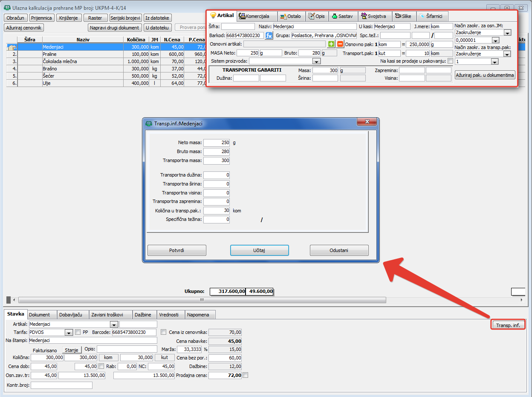Toggle the Cena iz cenovnika checkbox

point(164,332)
